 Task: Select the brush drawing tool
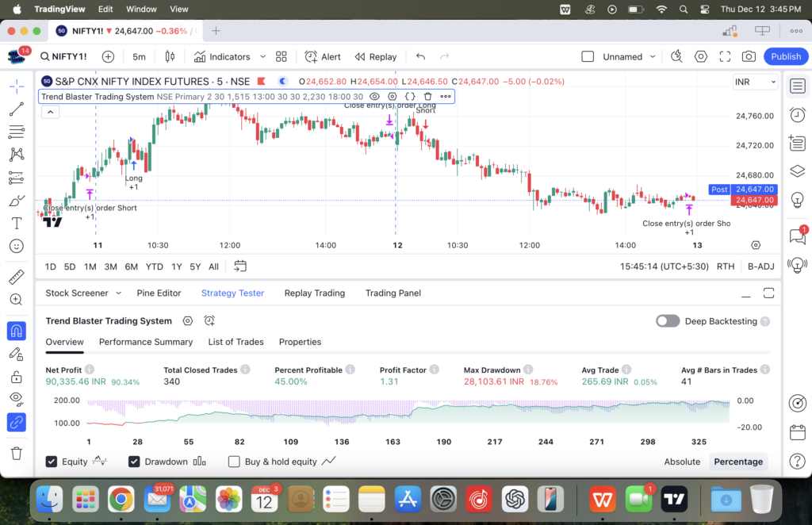[x=17, y=201]
